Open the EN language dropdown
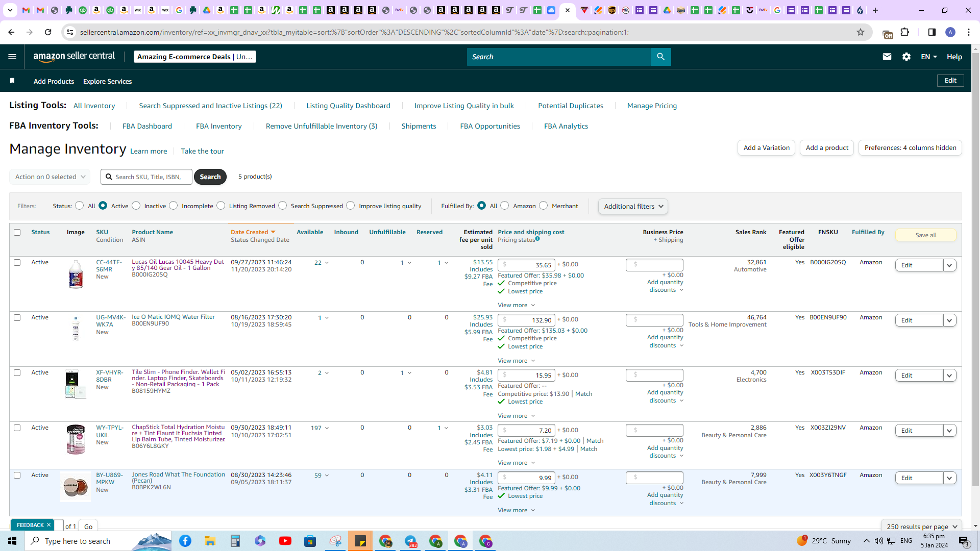Viewport: 980px width, 551px height. tap(929, 57)
